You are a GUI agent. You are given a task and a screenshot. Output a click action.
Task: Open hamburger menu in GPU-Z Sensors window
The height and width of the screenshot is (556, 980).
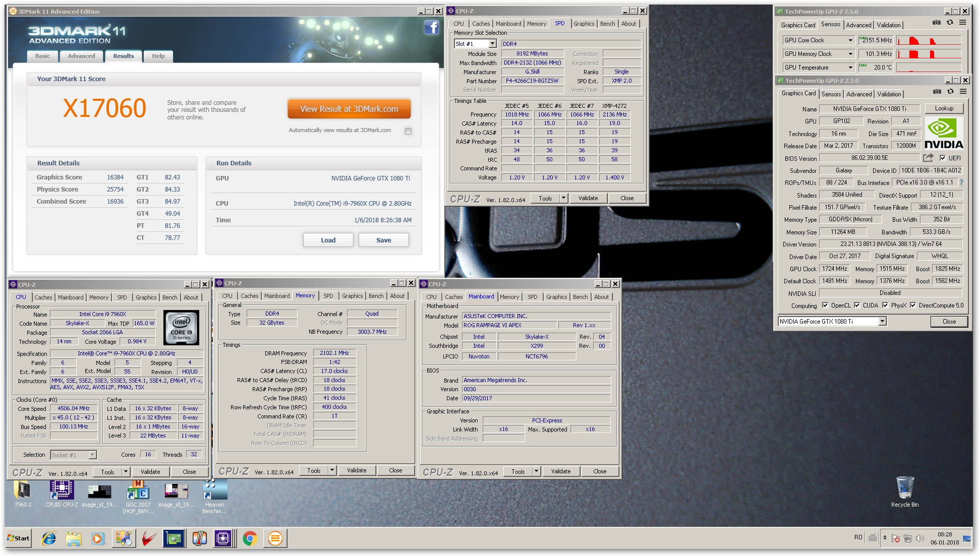coord(962,23)
